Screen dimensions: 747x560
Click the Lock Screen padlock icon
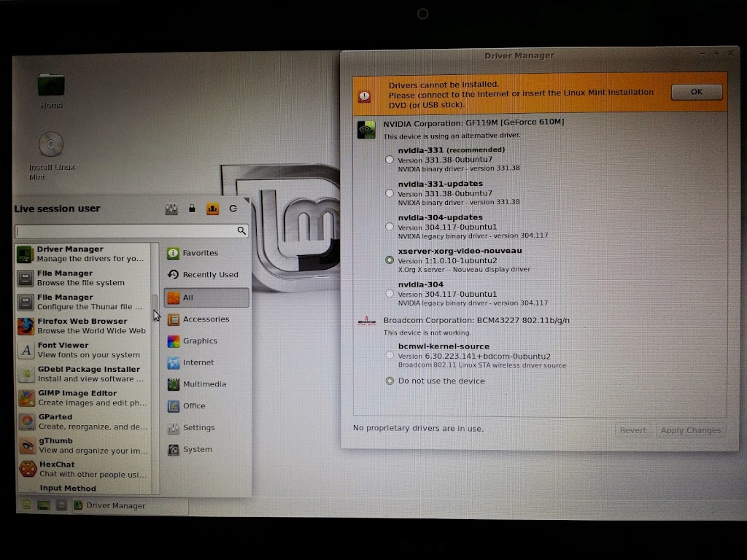click(192, 209)
